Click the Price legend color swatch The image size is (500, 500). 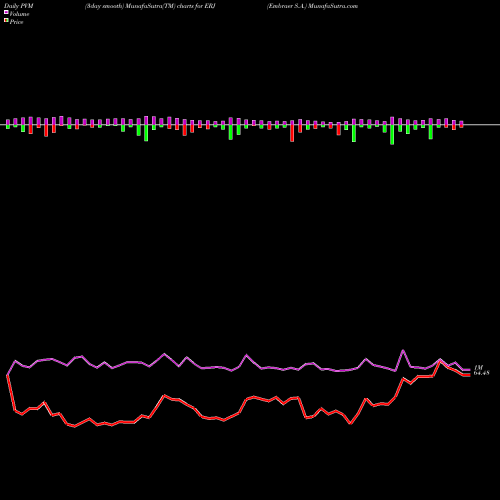click(x=6, y=21)
